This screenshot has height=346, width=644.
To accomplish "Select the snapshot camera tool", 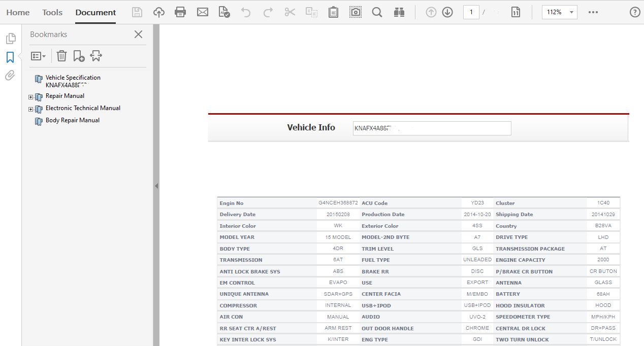I will (356, 12).
